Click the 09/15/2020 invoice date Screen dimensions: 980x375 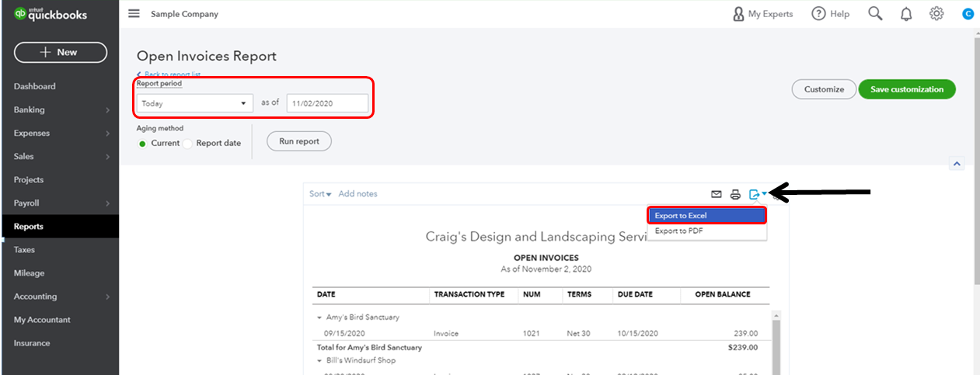click(x=344, y=334)
